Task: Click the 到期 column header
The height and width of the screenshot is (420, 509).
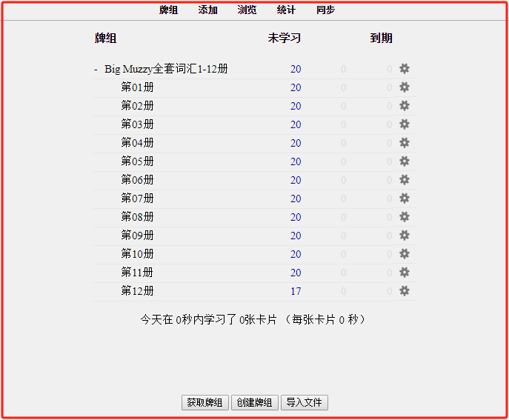Action: pyautogui.click(x=382, y=38)
